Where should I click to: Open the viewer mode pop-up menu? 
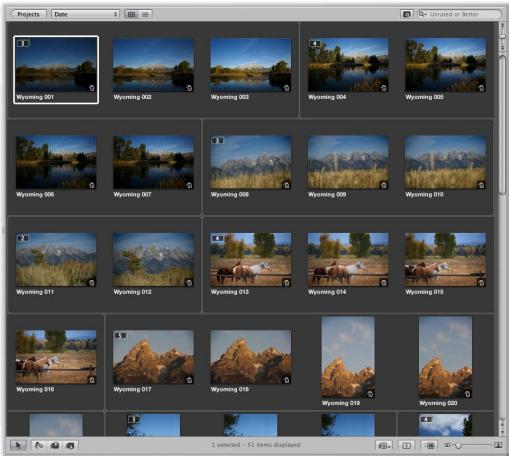(384, 445)
